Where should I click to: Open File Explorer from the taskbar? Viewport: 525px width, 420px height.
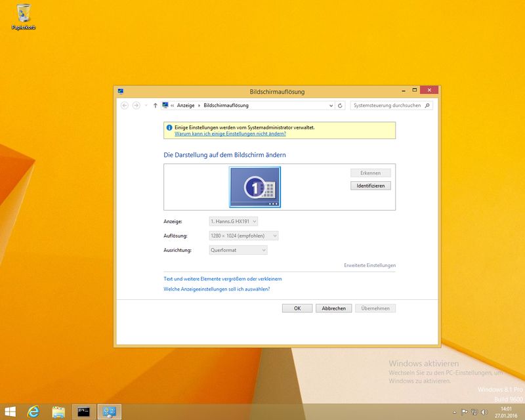pyautogui.click(x=58, y=411)
